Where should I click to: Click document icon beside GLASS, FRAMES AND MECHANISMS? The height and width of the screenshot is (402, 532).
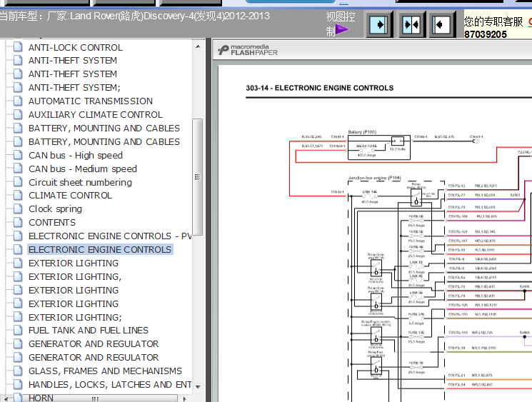pos(18,371)
